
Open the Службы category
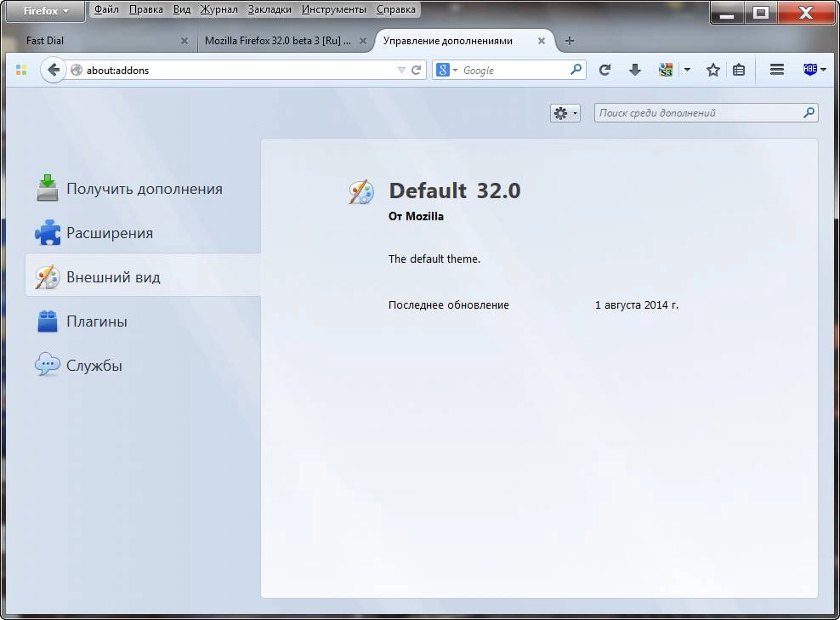pos(143,365)
